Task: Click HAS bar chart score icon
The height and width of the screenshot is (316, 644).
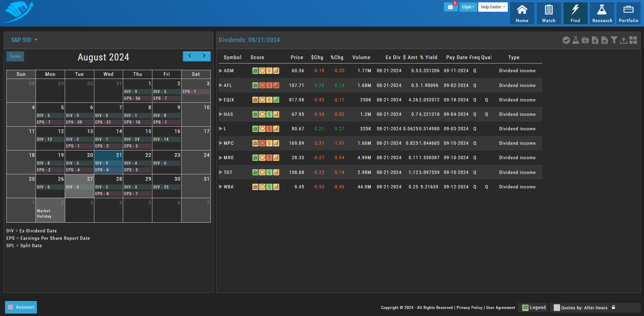Action: click(276, 114)
